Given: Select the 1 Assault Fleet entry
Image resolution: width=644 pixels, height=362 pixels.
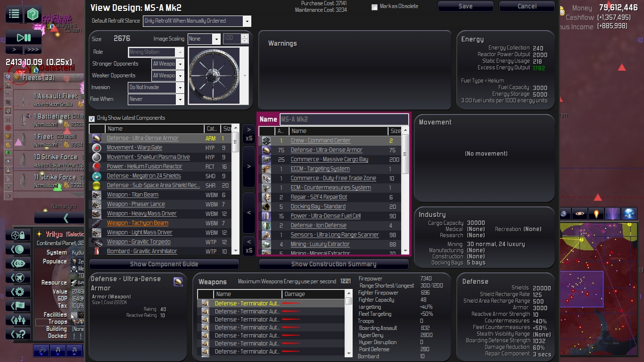Looking at the screenshot, I should point(50,99).
